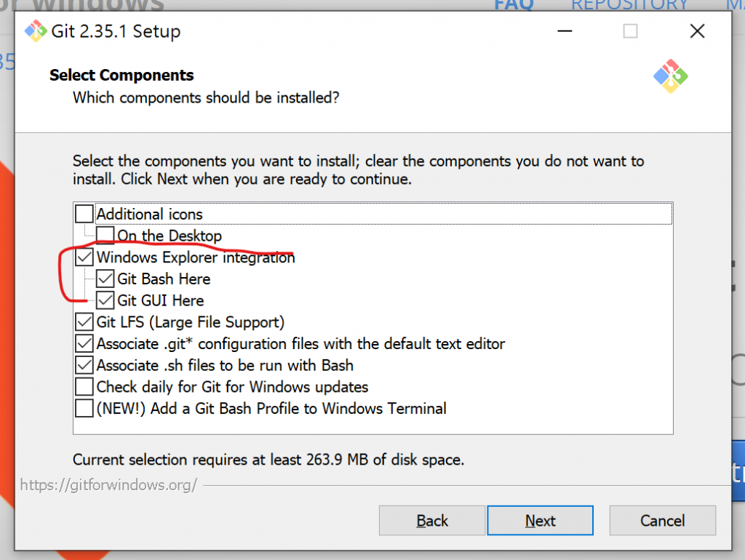Cancel the Git setup

tap(662, 521)
